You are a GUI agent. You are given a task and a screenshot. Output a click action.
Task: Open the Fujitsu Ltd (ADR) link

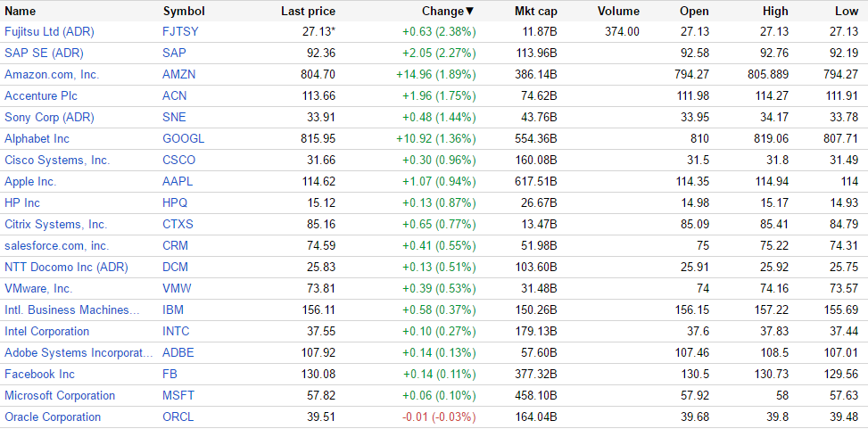[49, 32]
